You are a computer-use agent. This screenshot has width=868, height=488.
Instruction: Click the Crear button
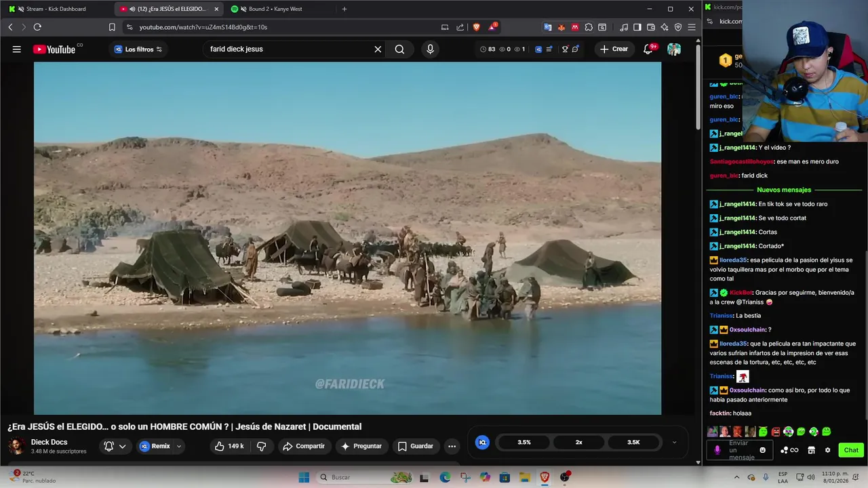pos(614,49)
